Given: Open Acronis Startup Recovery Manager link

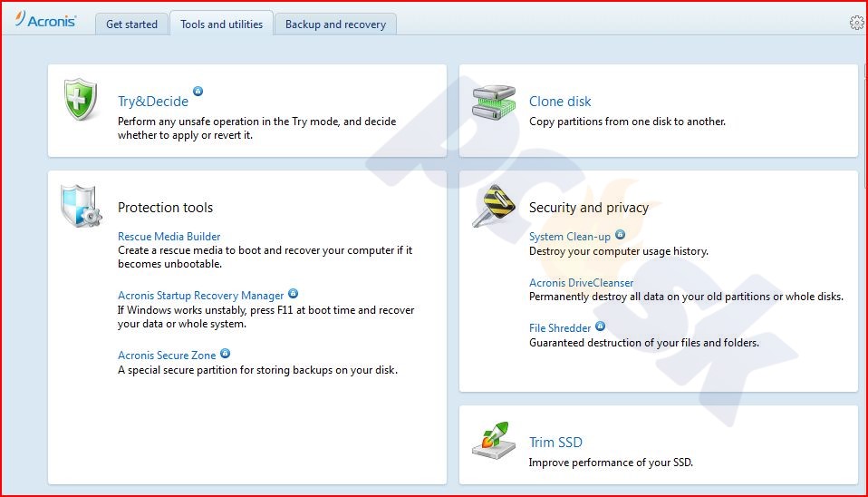Looking at the screenshot, I should click(x=200, y=296).
